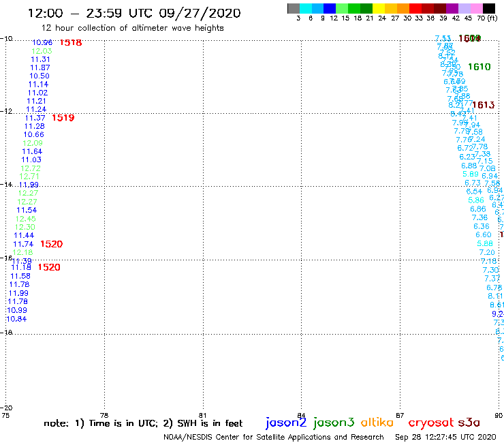The image size is (504, 443).
Task: Click green wave height 12.30
Action: pos(25,227)
